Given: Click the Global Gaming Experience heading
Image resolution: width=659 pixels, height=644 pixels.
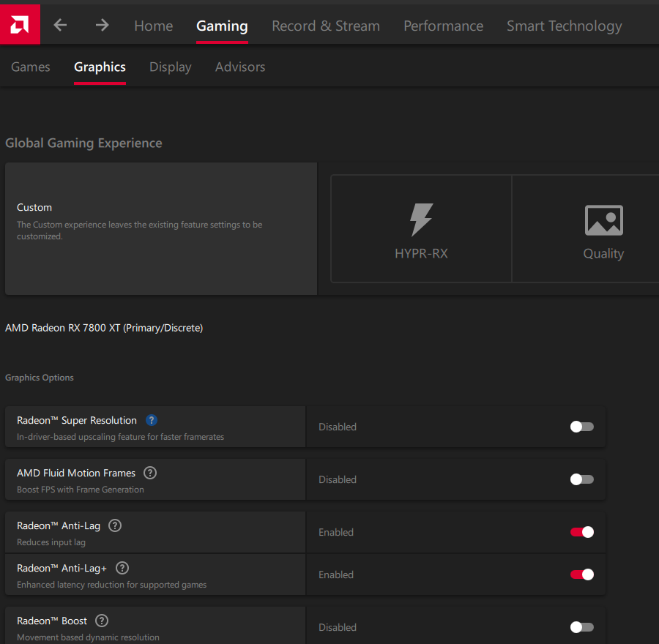Looking at the screenshot, I should point(83,143).
